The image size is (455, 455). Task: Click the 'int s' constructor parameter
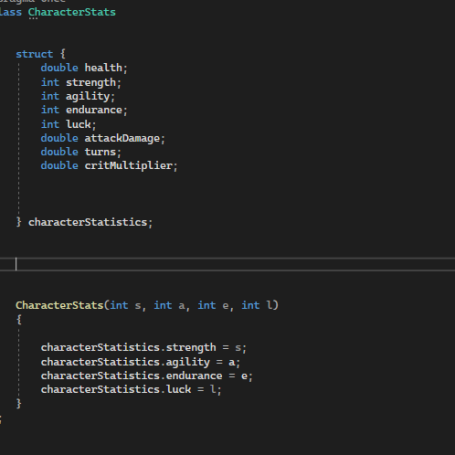(125, 305)
